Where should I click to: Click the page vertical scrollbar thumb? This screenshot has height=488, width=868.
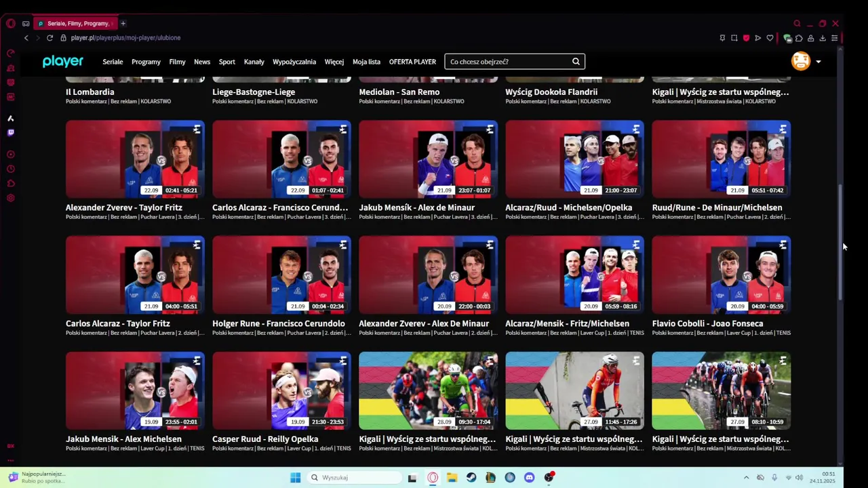840,242
